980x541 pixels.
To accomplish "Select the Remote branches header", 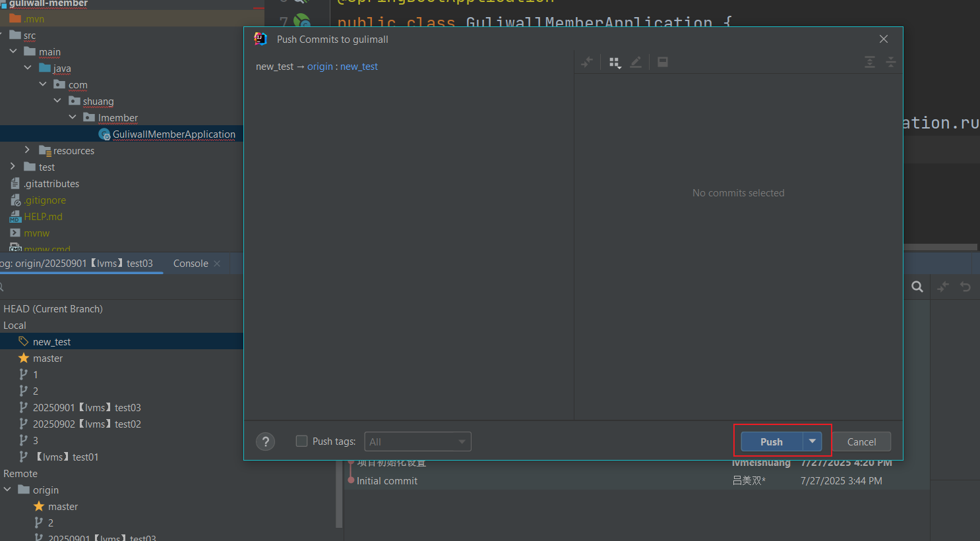I will coord(20,474).
